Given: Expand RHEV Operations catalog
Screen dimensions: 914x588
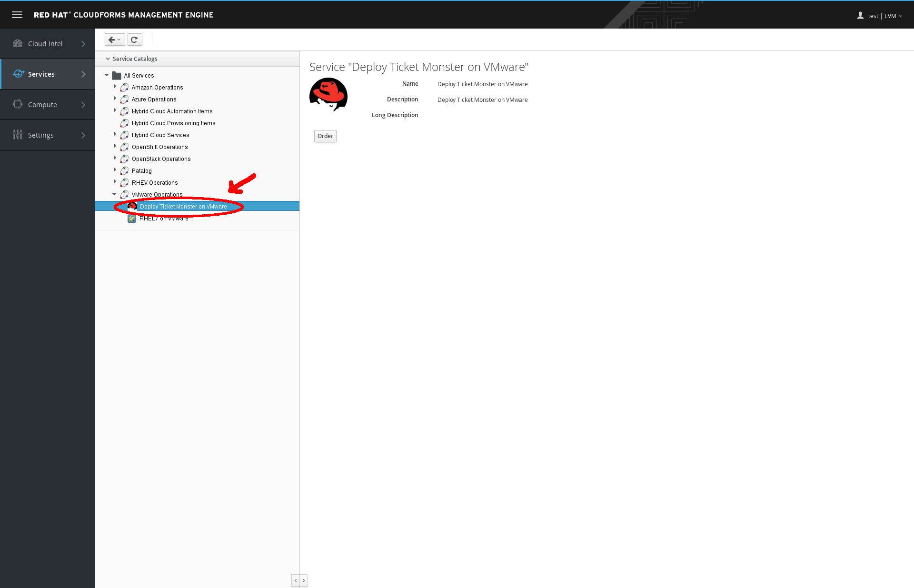Looking at the screenshot, I should [x=115, y=182].
